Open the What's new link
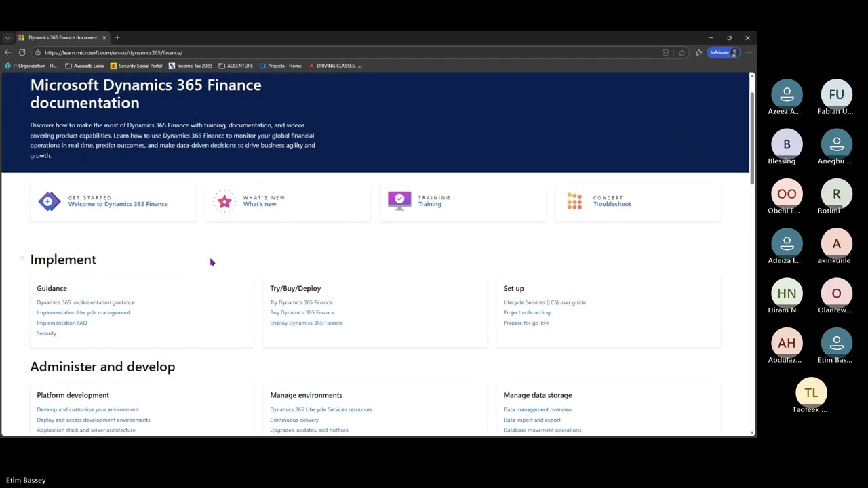The height and width of the screenshot is (488, 868). coord(260,204)
